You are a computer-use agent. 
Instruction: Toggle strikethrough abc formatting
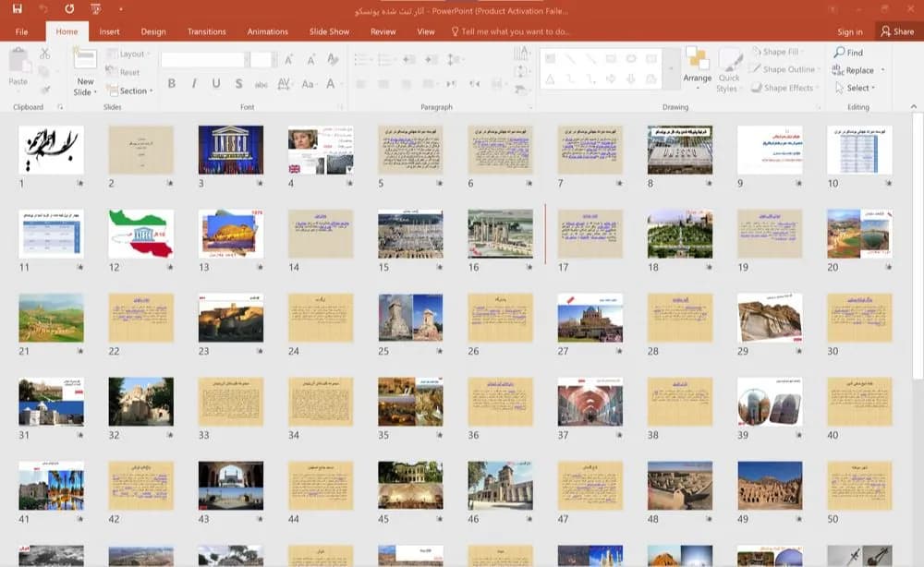(x=261, y=84)
